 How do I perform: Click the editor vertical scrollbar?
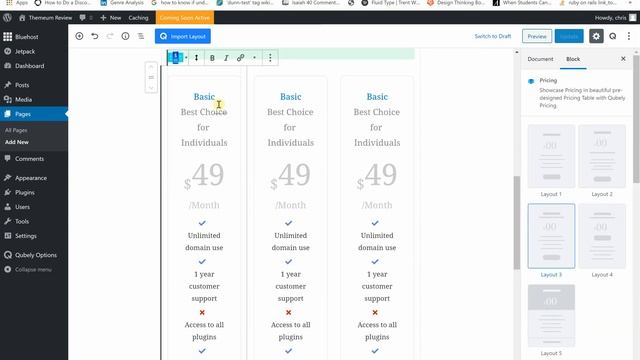517,222
